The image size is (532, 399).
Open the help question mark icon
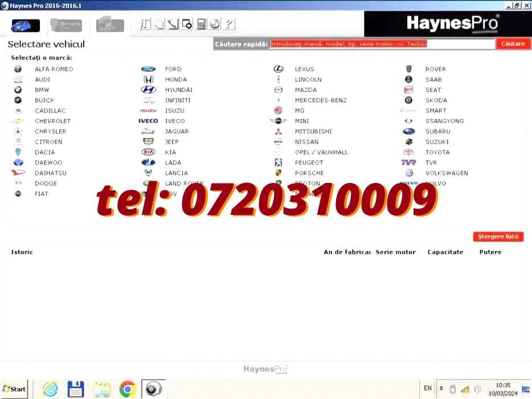[230, 24]
